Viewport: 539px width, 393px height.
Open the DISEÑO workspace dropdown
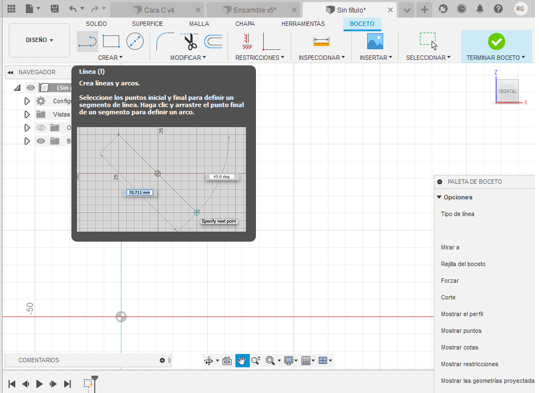[39, 40]
